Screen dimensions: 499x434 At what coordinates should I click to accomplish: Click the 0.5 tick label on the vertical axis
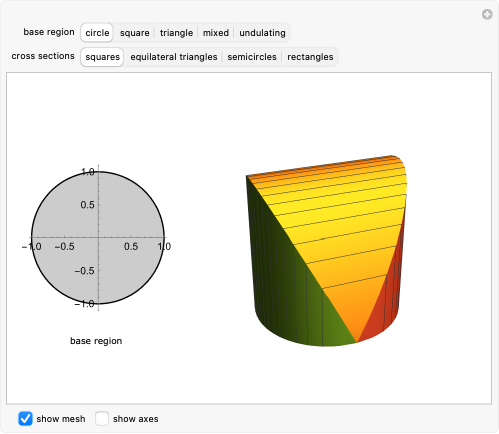click(x=87, y=205)
